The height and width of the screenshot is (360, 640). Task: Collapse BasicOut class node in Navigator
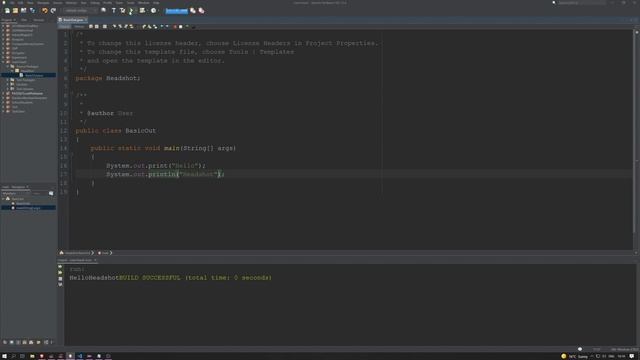(x=3, y=199)
